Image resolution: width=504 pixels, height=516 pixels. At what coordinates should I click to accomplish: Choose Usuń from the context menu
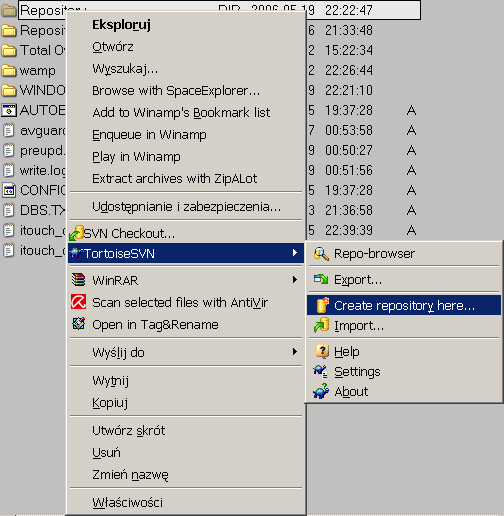[x=186, y=453]
